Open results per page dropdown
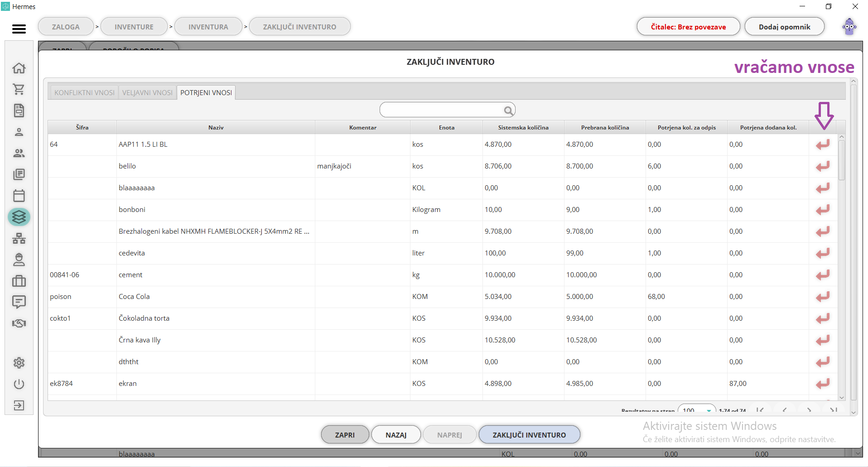 point(697,409)
